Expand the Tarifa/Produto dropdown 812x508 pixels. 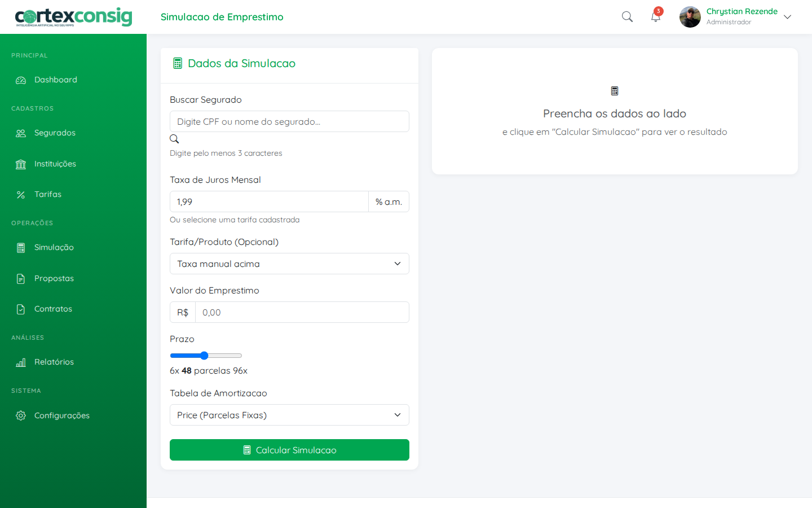[289, 264]
